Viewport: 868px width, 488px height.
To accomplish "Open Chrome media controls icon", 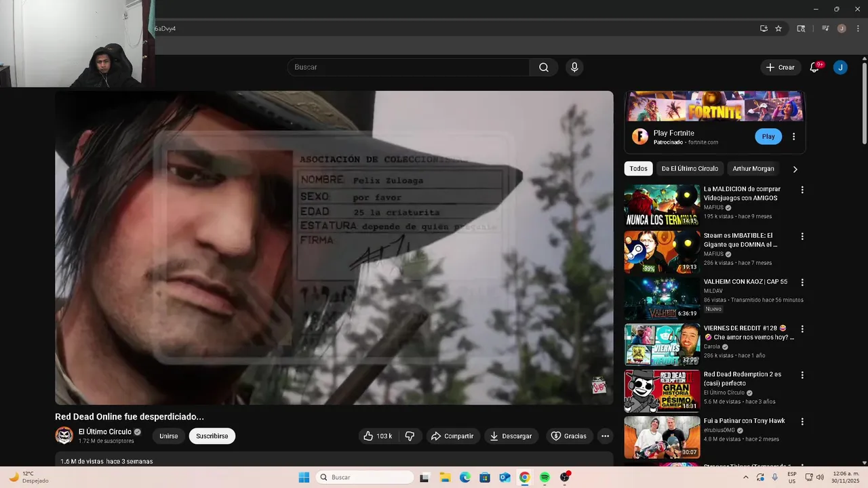I will [825, 28].
